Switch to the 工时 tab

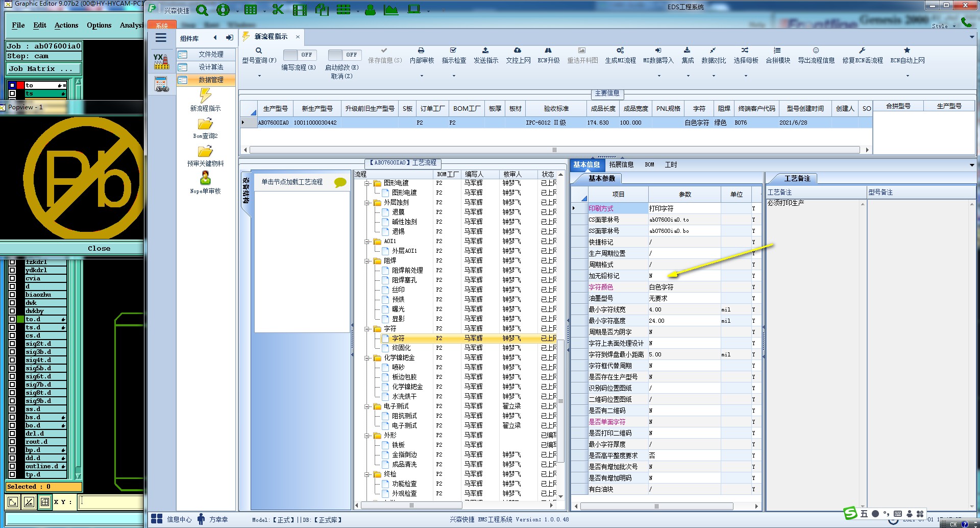click(671, 165)
